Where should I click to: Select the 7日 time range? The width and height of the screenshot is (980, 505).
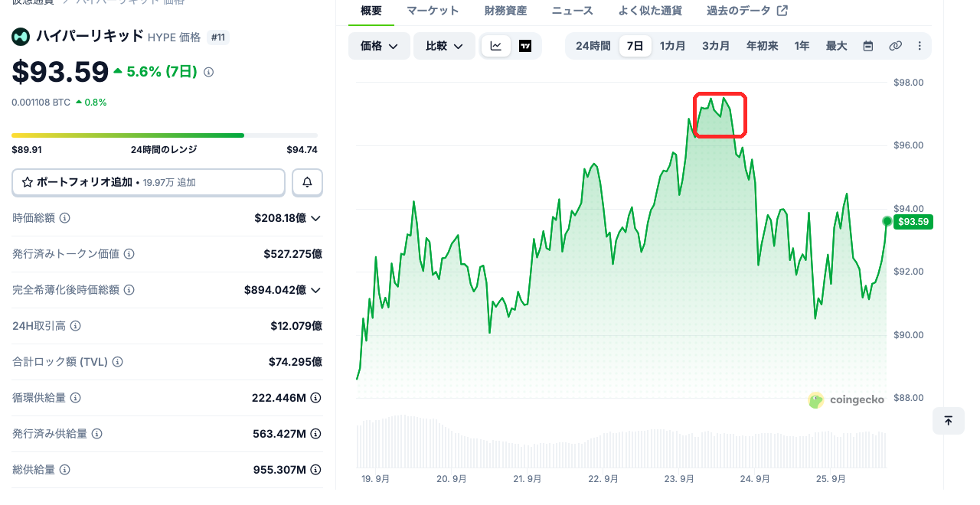(635, 46)
